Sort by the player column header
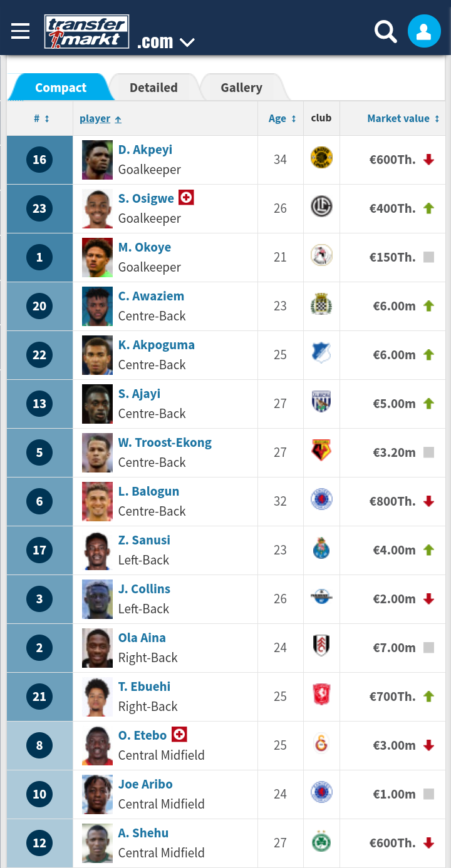Viewport: 451px width, 868px height. pos(100,118)
